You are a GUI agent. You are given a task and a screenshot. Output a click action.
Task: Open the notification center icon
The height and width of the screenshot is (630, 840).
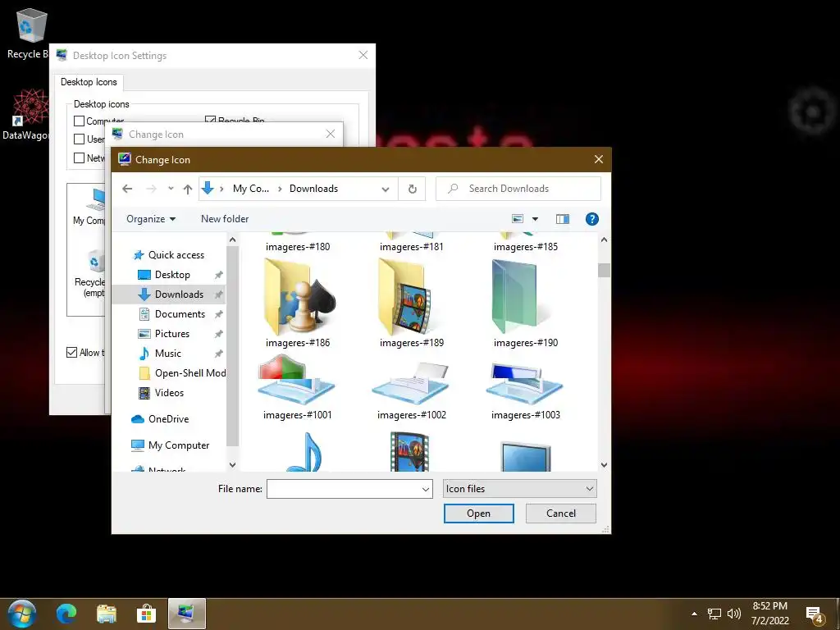coord(815,615)
